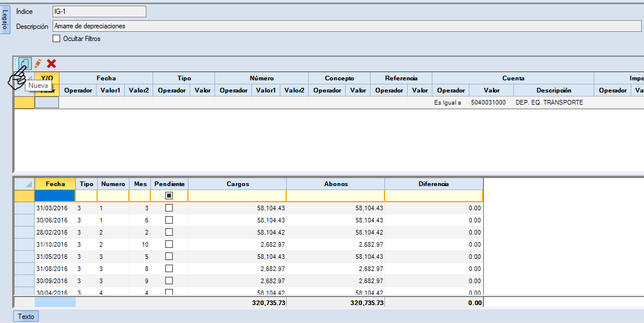Check Pendiente for the 28/02/2016 row

click(169, 232)
